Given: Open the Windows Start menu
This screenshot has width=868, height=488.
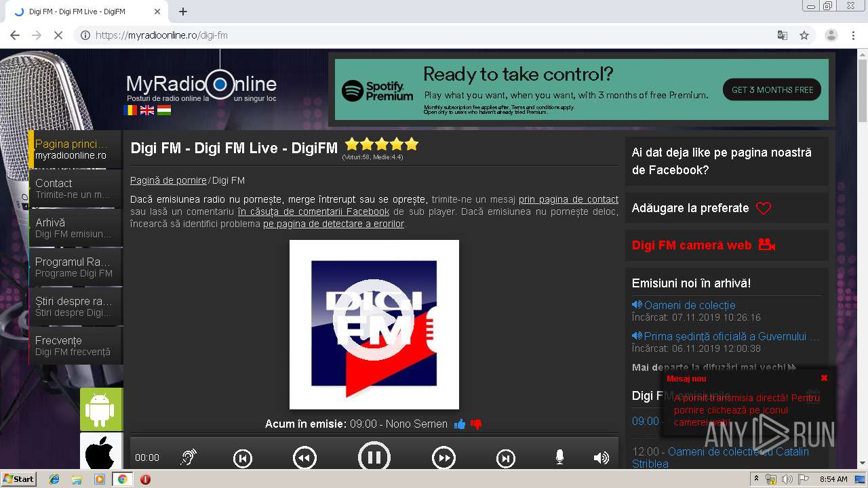Looking at the screenshot, I should pos(18,479).
